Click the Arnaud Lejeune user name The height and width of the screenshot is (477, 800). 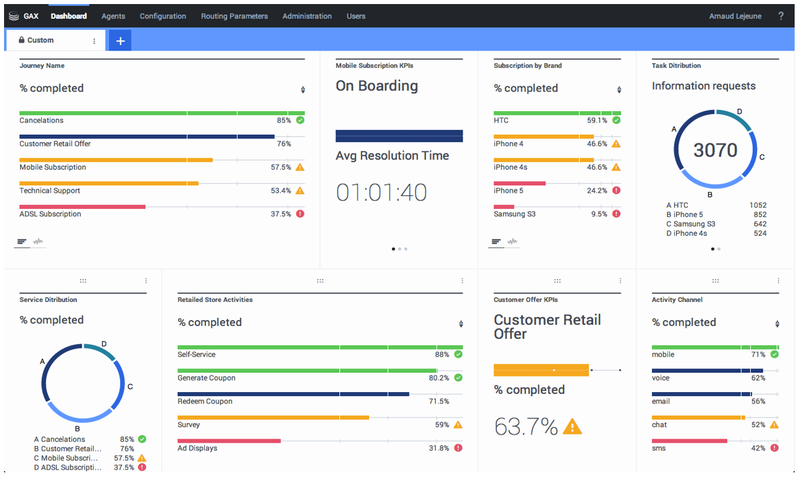click(x=735, y=16)
